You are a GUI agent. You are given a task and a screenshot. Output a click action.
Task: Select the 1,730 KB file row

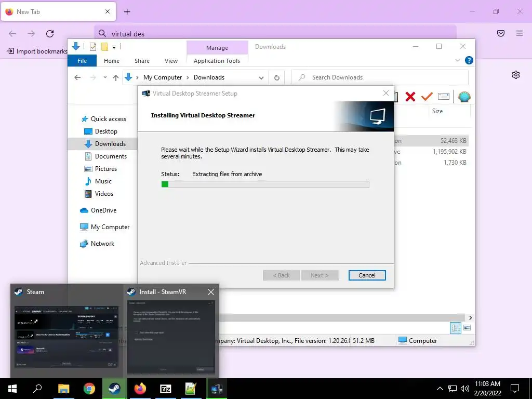click(431, 163)
